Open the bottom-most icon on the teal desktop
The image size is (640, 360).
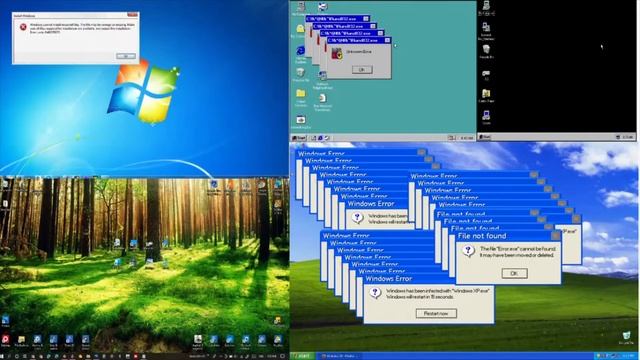(x=301, y=120)
